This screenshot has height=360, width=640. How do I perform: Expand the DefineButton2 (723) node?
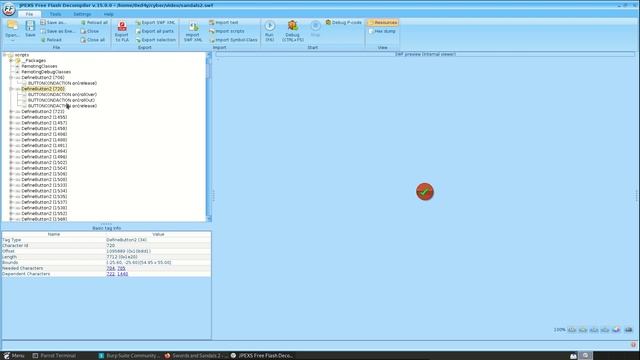pyautogui.click(x=11, y=111)
